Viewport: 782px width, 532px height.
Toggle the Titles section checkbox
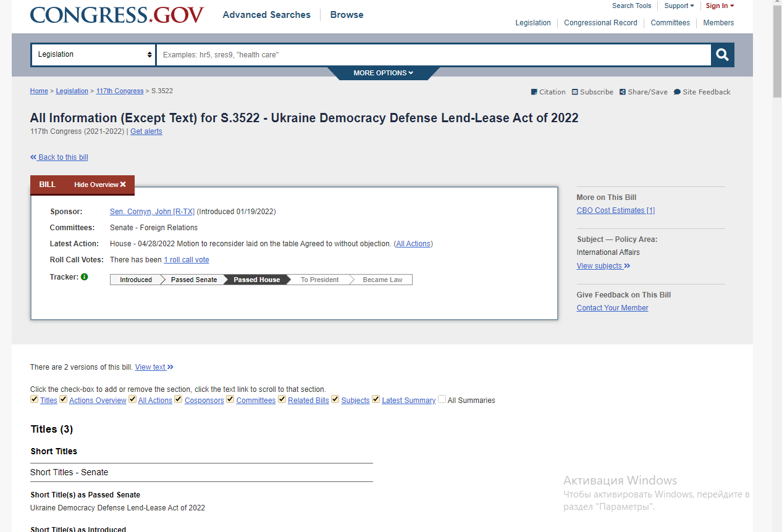click(34, 399)
